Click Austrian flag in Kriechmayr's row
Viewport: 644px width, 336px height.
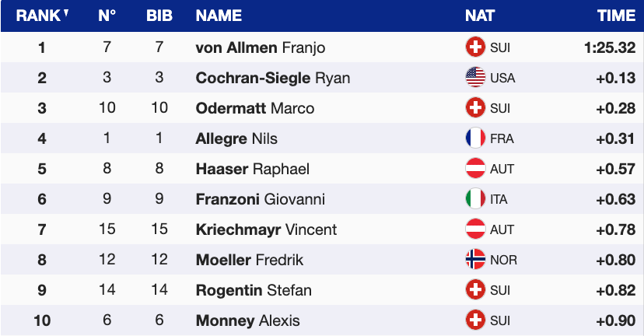coord(475,229)
